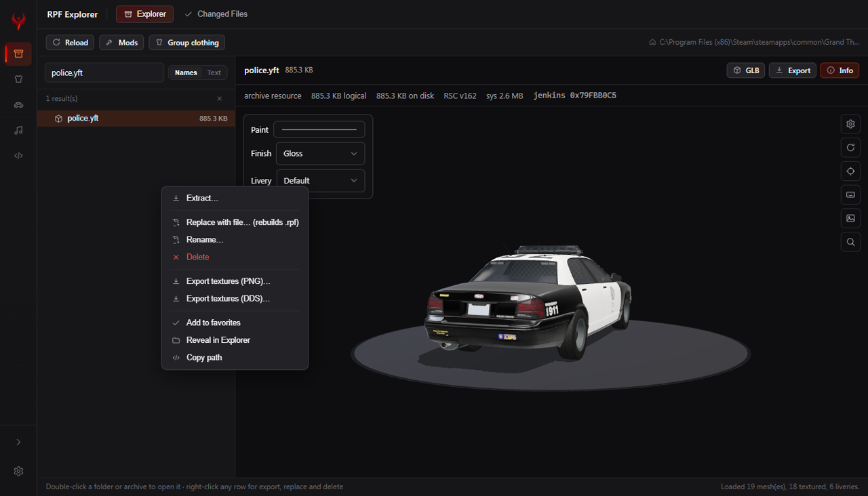This screenshot has width=868, height=496.
Task: Toggle the Info button
Action: click(840, 70)
